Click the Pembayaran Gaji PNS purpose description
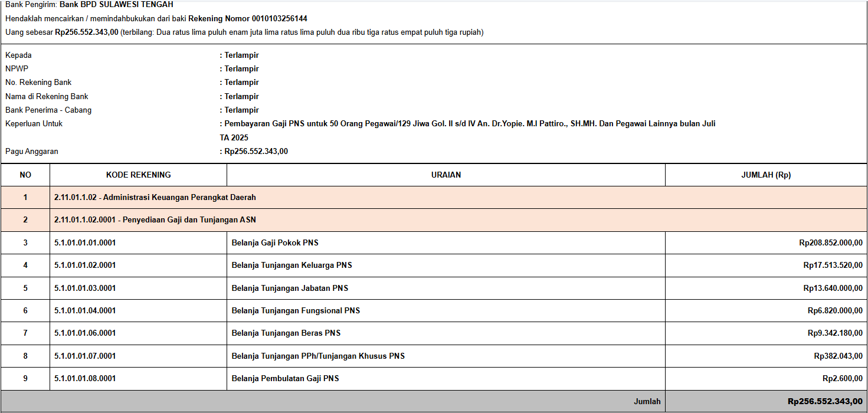 470,124
